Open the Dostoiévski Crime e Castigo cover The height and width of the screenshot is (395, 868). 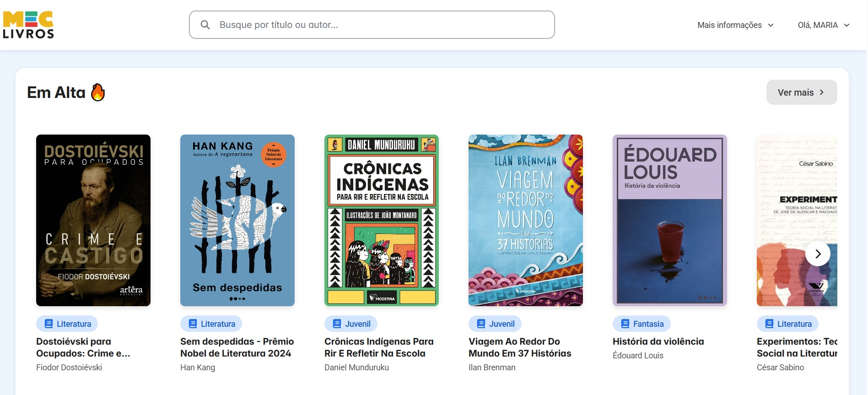pyautogui.click(x=93, y=220)
